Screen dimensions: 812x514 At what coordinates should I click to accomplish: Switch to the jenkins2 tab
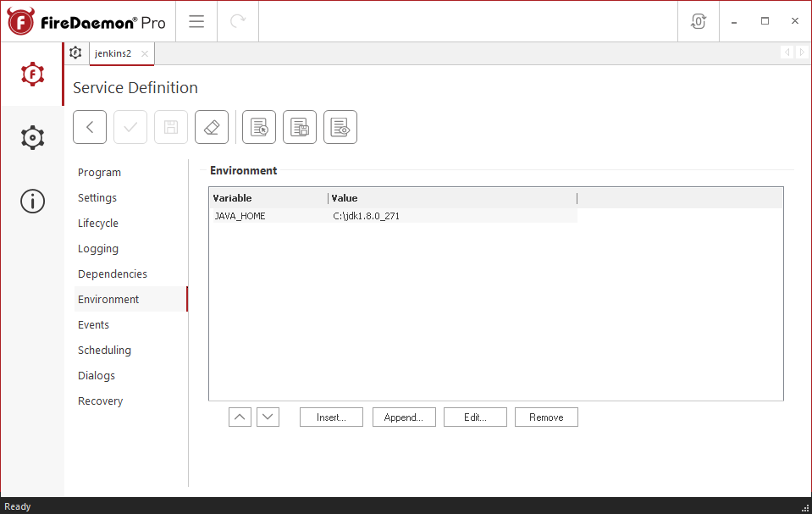click(x=113, y=53)
